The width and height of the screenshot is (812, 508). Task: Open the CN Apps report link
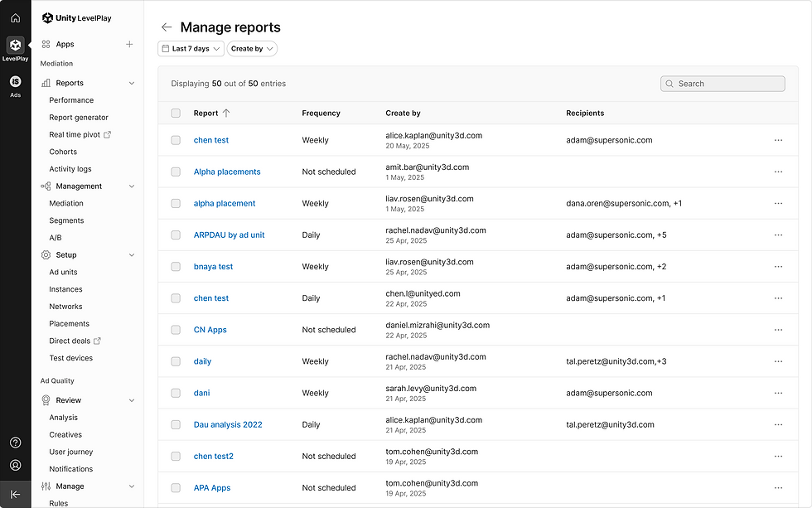tap(210, 330)
